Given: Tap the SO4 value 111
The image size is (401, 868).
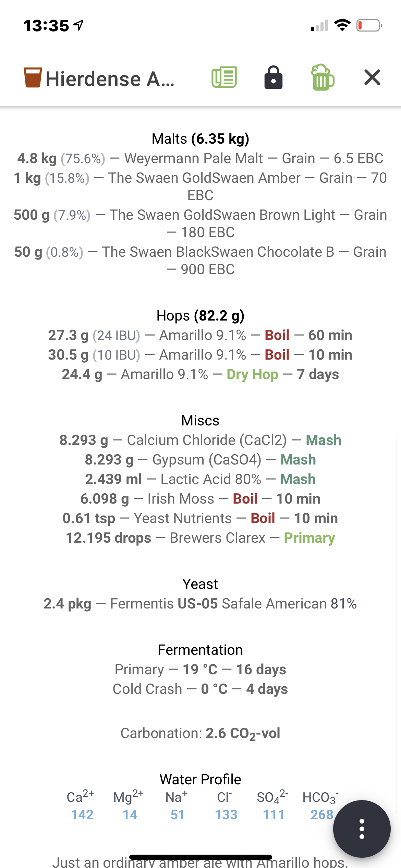Looking at the screenshot, I should pyautogui.click(x=274, y=815).
